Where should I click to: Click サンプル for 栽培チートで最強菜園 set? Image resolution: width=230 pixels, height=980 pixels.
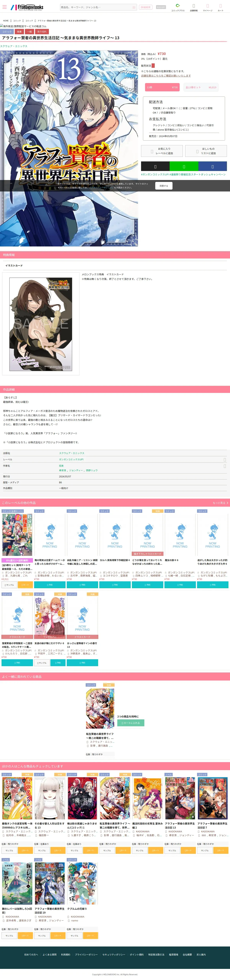[x=10, y=585]
